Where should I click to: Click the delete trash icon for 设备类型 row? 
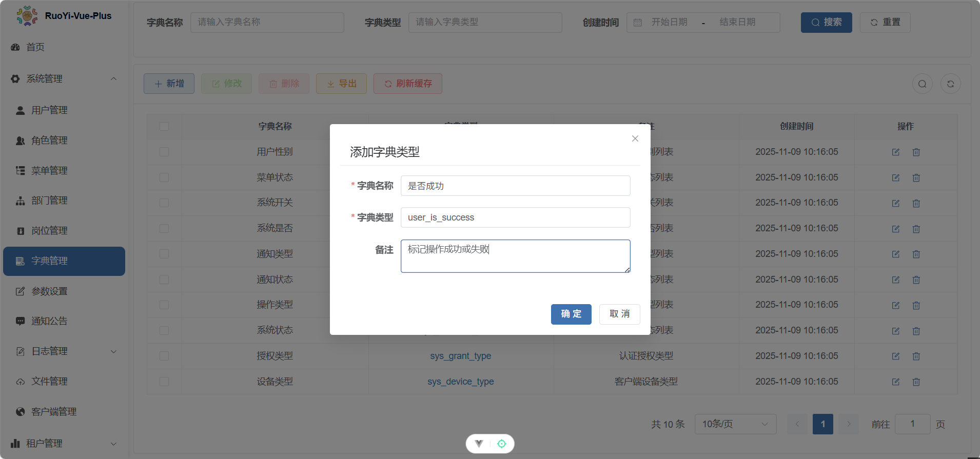pos(916,382)
